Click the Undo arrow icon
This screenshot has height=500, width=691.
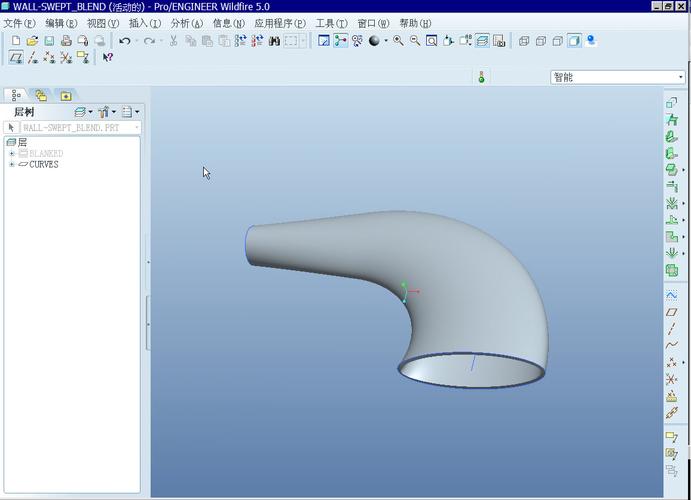click(x=124, y=41)
